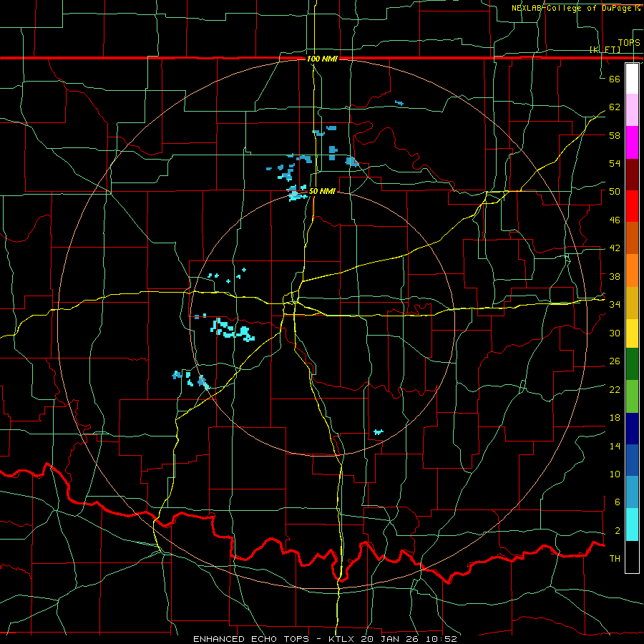Click the 34 scale value label
Screen dimensions: 644x644
coord(615,305)
